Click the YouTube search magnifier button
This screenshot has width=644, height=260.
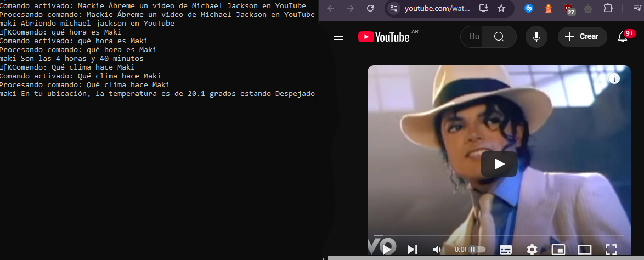(x=499, y=37)
